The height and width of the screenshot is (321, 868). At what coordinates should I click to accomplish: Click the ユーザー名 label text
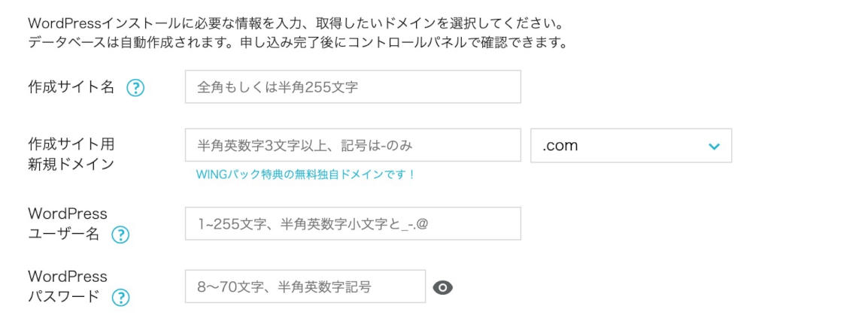tap(64, 234)
